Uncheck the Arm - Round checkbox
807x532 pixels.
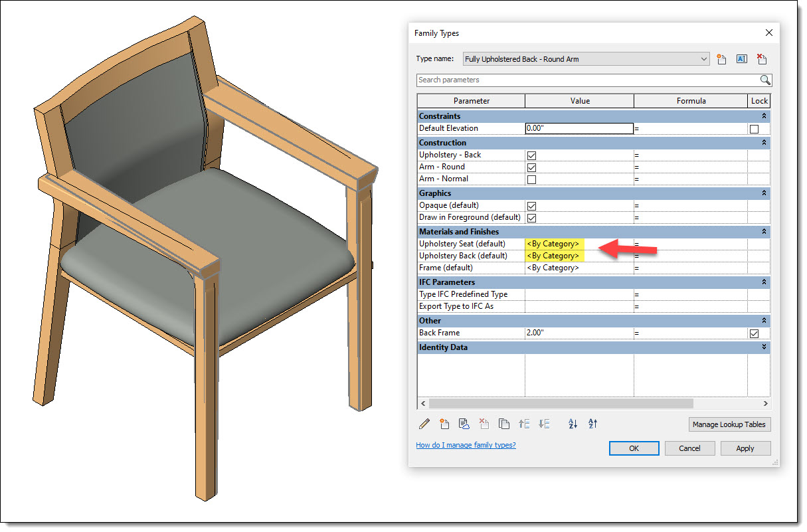[x=531, y=167]
